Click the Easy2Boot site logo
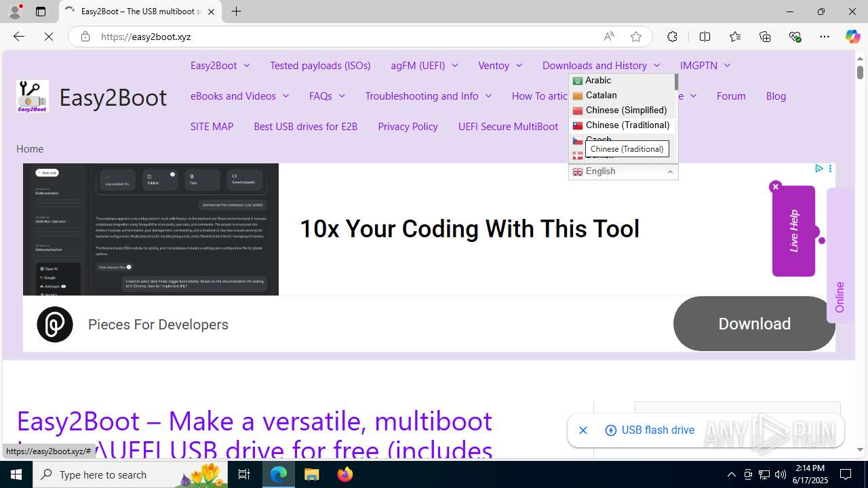Viewport: 868px width, 488px height. (x=33, y=96)
